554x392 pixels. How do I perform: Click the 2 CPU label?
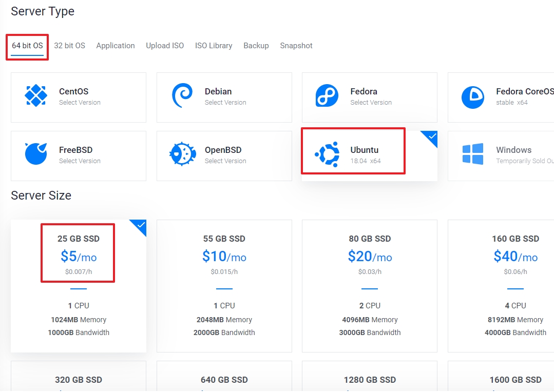370,305
